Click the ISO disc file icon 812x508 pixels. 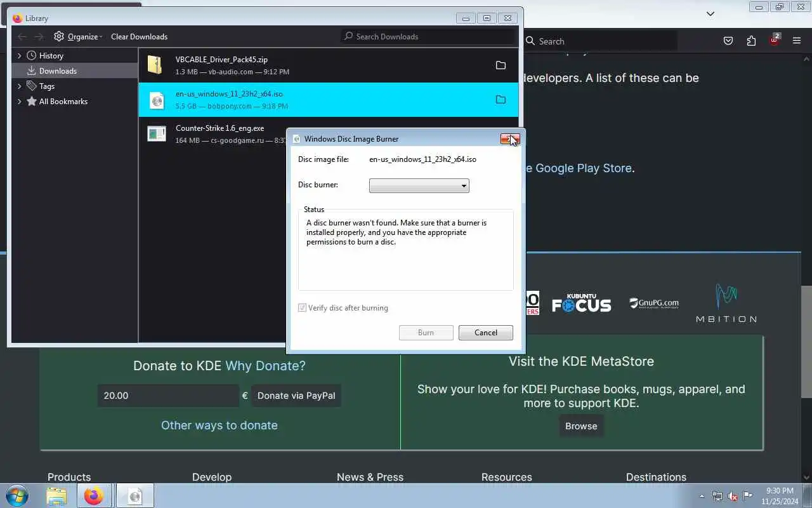156,100
